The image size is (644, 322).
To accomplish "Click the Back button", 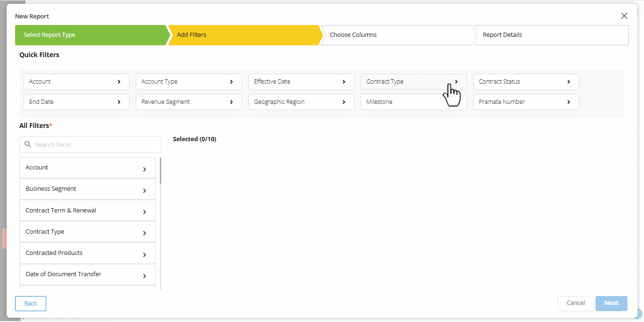I will pyautogui.click(x=31, y=304).
